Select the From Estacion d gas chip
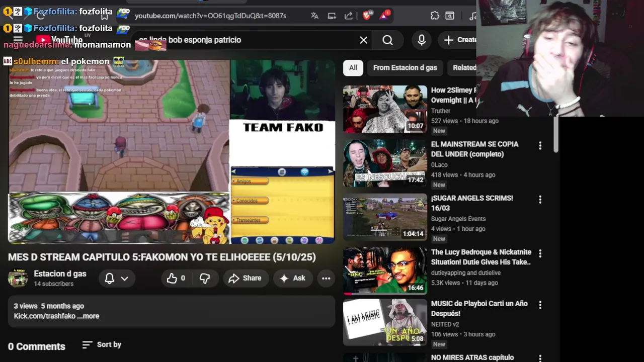This screenshot has height=362, width=644. click(405, 67)
